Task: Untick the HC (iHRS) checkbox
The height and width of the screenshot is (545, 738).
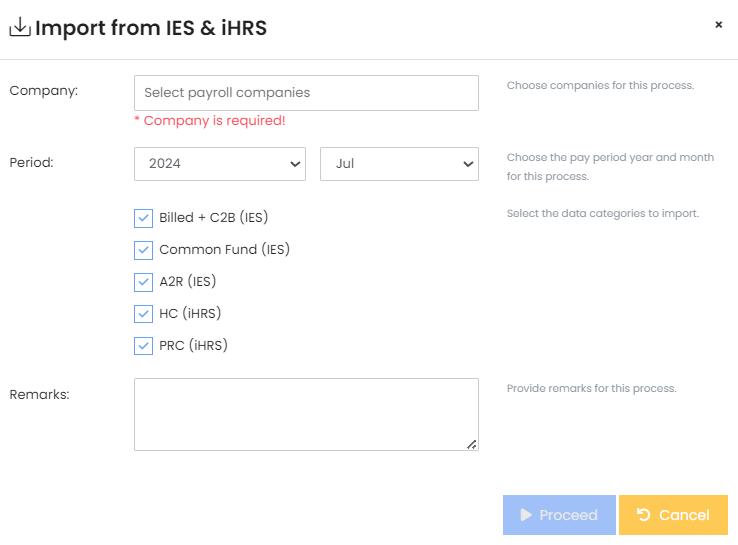Action: [x=143, y=314]
